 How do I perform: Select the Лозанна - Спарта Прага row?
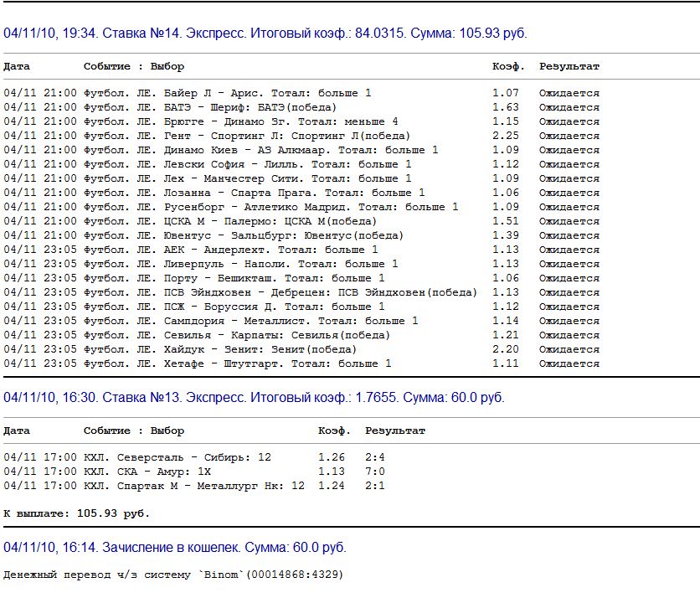coord(301,193)
